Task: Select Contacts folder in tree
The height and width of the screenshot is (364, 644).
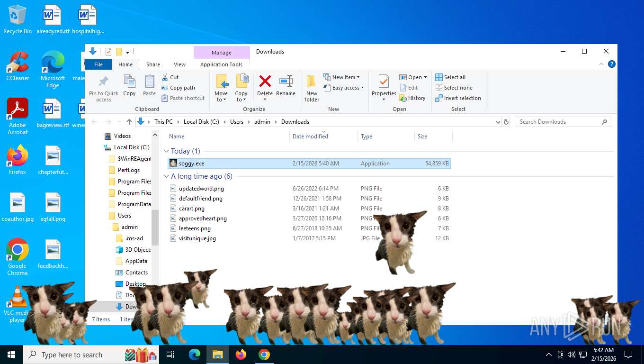Action: (132, 273)
